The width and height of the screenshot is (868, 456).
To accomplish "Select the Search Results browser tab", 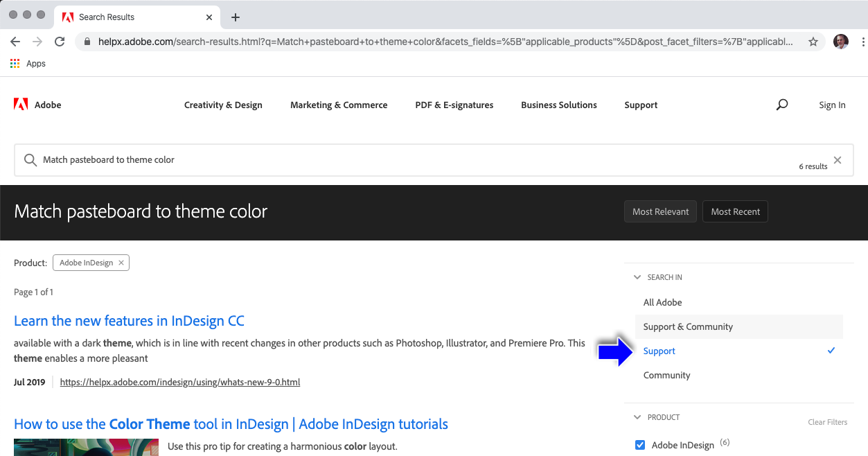I will (136, 17).
